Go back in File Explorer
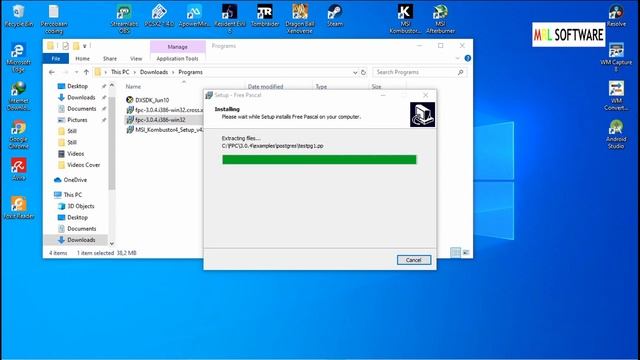Screen dimensions: 640x360 tap(52, 72)
